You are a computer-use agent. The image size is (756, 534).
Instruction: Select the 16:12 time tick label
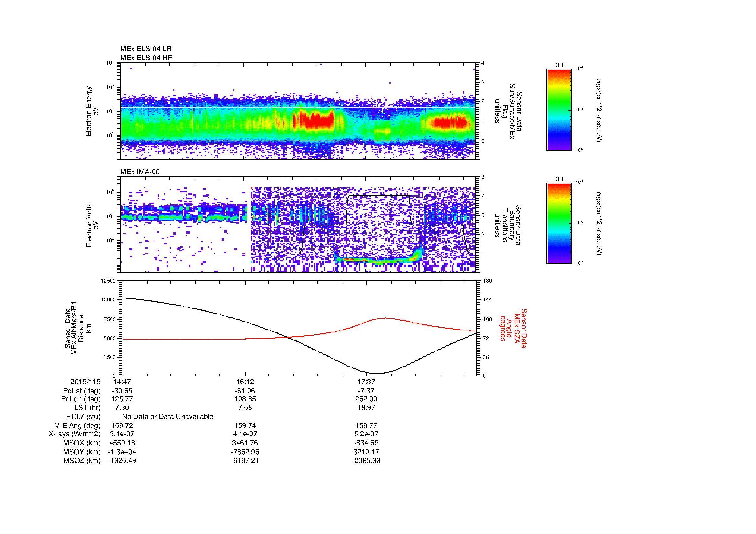[245, 382]
